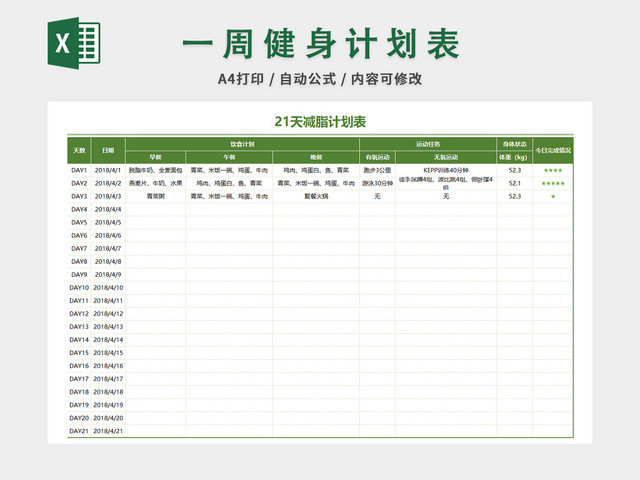Select the 早餐 sub-header

click(x=156, y=157)
